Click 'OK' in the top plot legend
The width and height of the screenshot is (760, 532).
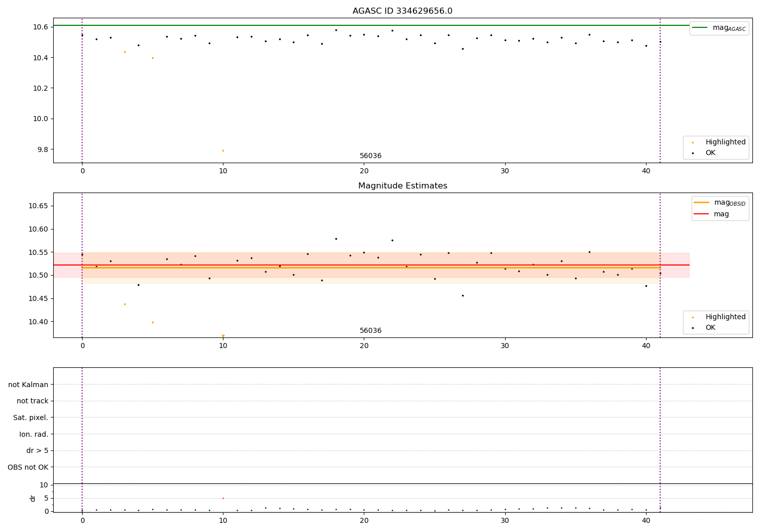pyautogui.click(x=710, y=153)
